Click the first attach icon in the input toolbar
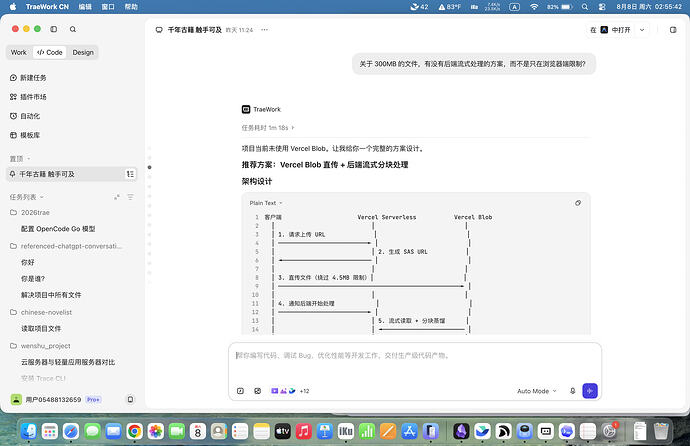 (x=240, y=391)
